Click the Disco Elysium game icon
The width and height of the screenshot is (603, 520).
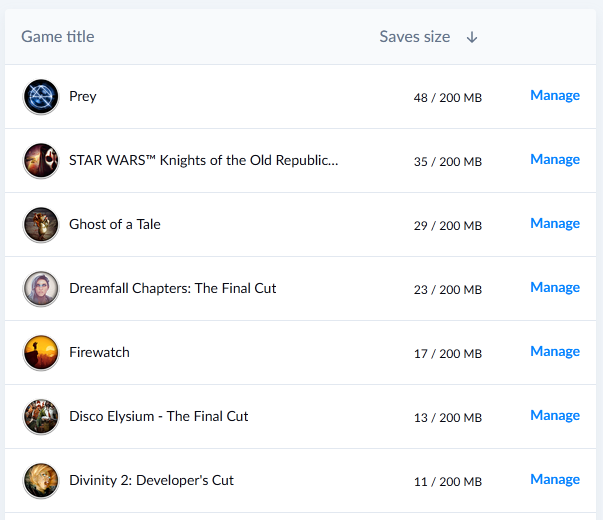41,417
